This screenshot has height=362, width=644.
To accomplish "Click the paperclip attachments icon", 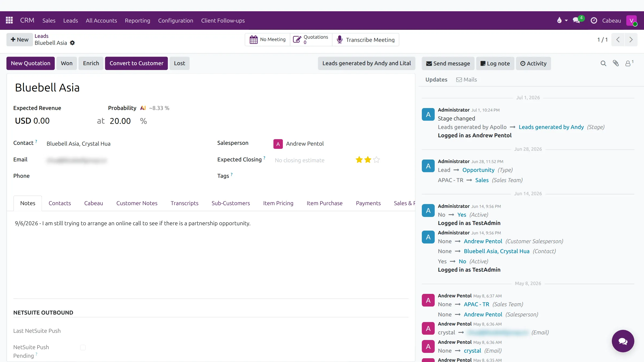I will 616,63.
